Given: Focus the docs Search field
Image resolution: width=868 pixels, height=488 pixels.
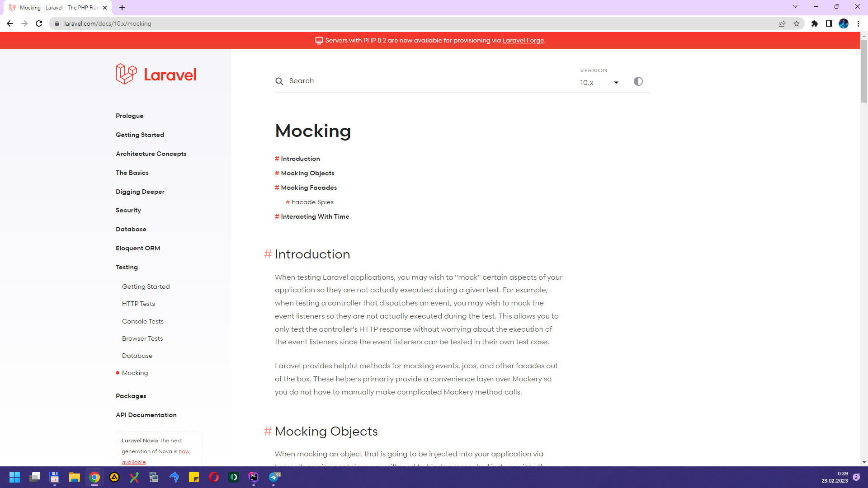Looking at the screenshot, I should pos(425,81).
